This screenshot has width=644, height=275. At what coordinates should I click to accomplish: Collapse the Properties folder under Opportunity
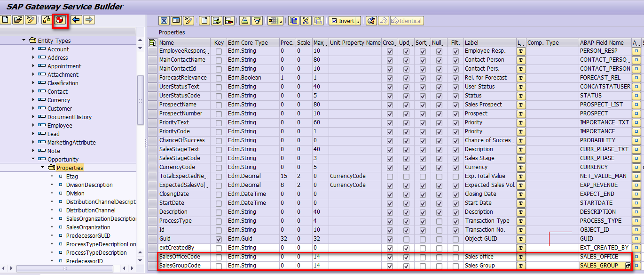[x=42, y=168]
